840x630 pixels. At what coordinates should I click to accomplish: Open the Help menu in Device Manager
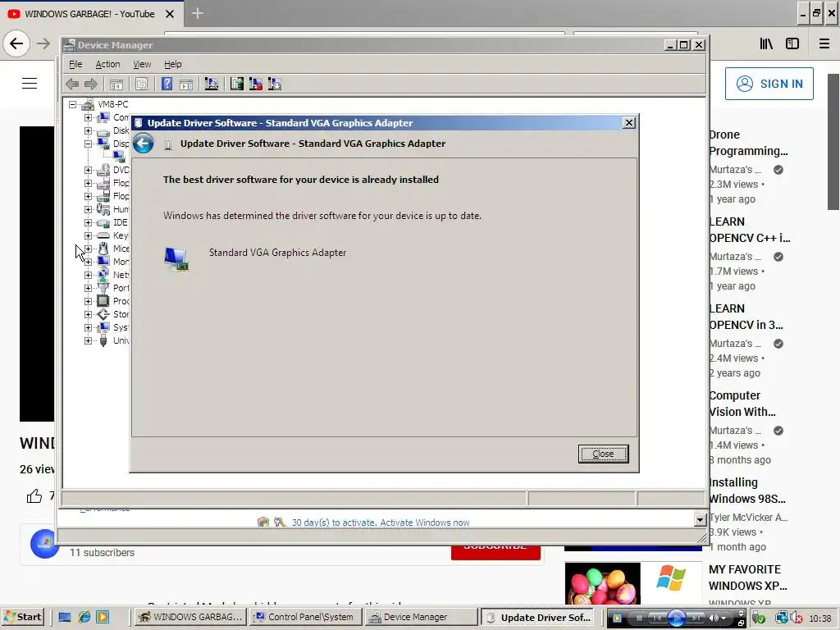[x=172, y=64]
